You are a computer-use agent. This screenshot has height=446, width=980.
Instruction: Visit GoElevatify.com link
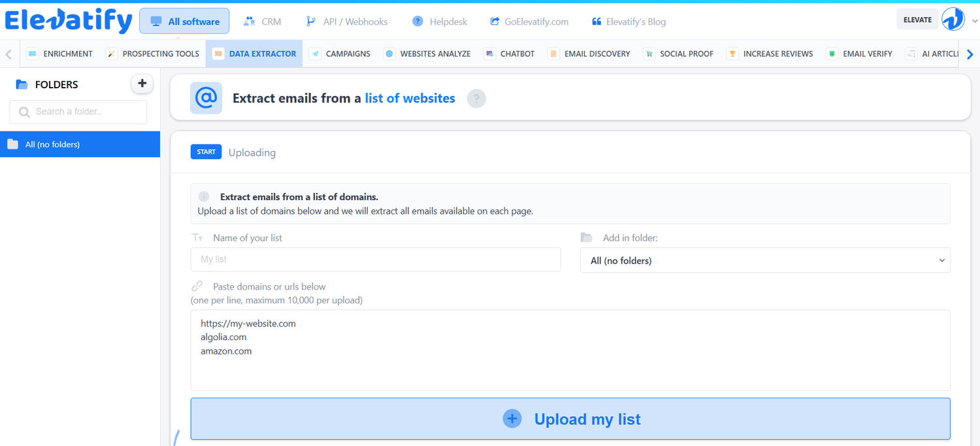click(529, 22)
